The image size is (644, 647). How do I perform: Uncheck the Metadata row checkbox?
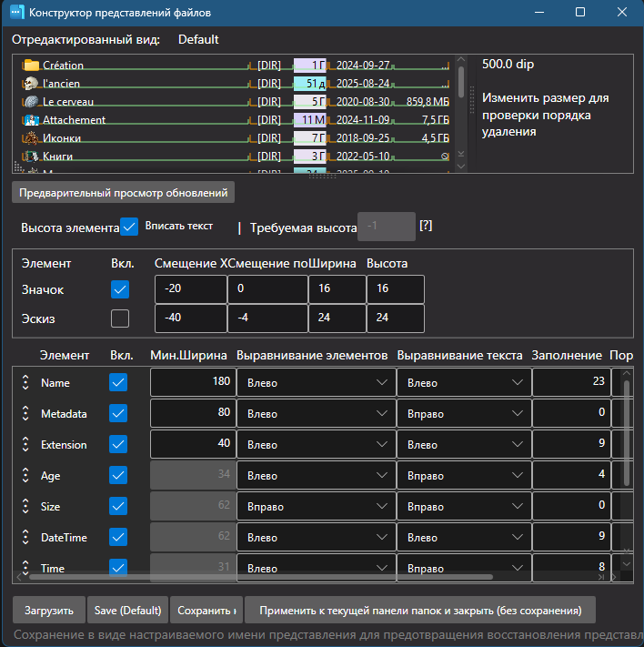[118, 414]
